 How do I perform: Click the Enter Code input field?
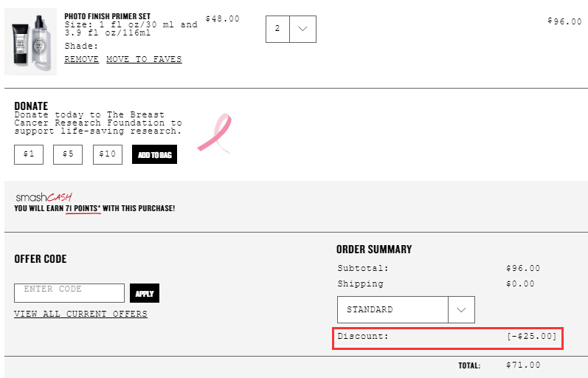coord(69,293)
